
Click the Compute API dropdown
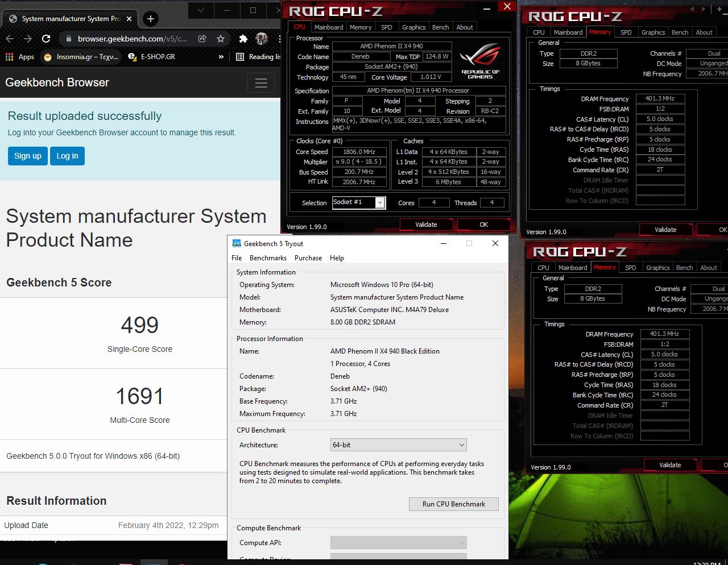point(399,543)
